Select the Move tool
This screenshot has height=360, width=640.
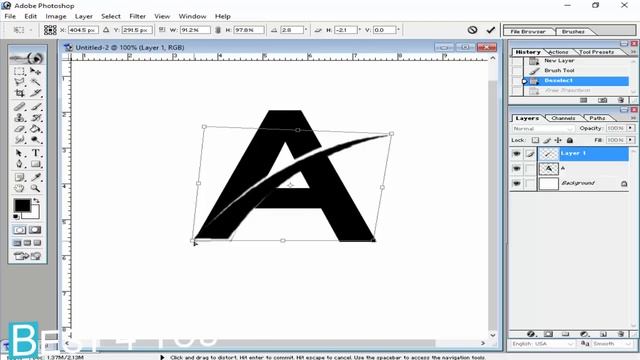pyautogui.click(x=36, y=71)
